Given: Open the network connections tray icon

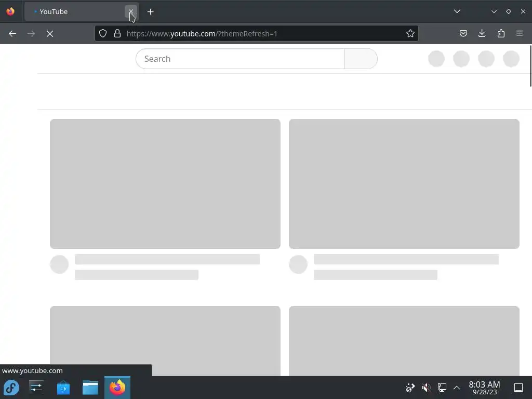Looking at the screenshot, I should (442, 388).
